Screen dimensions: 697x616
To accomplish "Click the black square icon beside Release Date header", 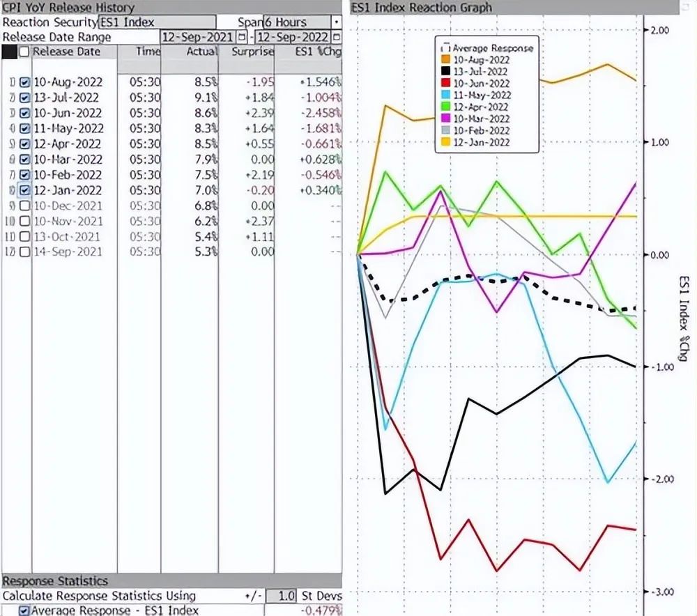I will tap(8, 52).
